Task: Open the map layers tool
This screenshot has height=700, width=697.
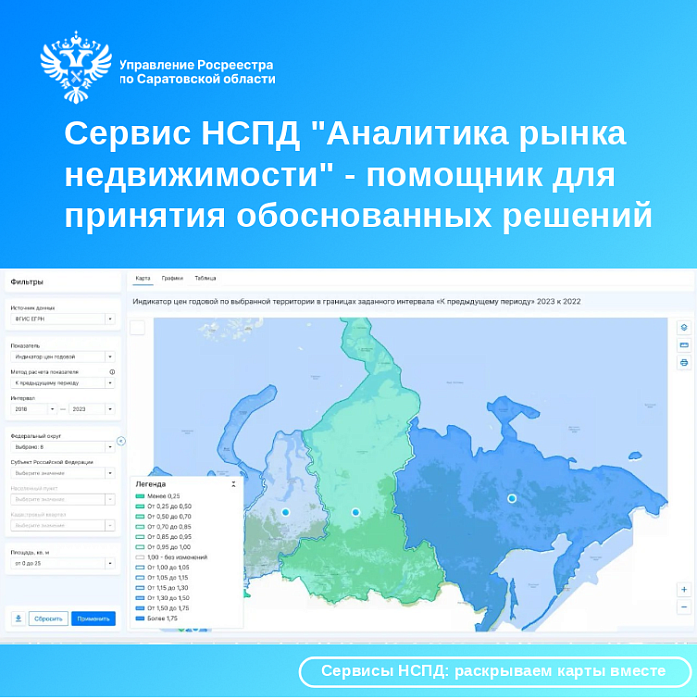Action: [x=684, y=327]
